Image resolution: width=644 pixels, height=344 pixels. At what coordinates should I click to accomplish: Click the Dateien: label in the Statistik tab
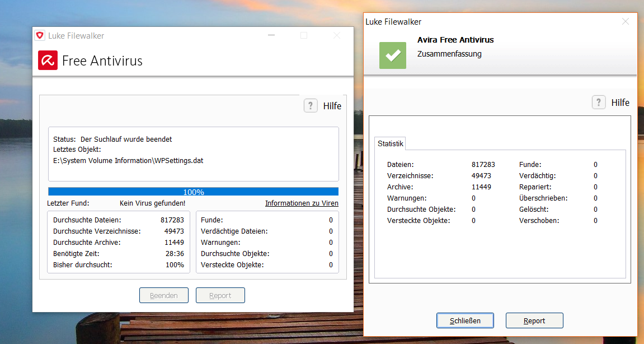point(401,165)
